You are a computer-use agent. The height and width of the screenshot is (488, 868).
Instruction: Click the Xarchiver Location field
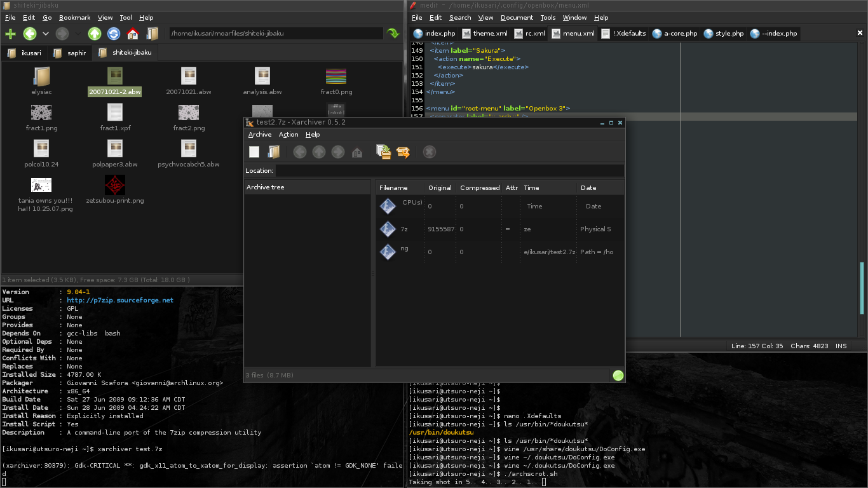point(449,170)
